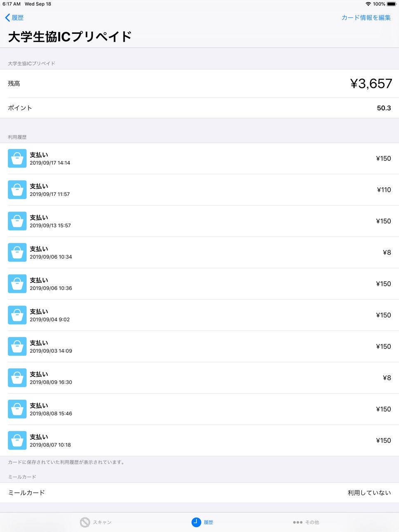Tap the clock icon on 履歴 tab
399x532 pixels.
tap(196, 522)
